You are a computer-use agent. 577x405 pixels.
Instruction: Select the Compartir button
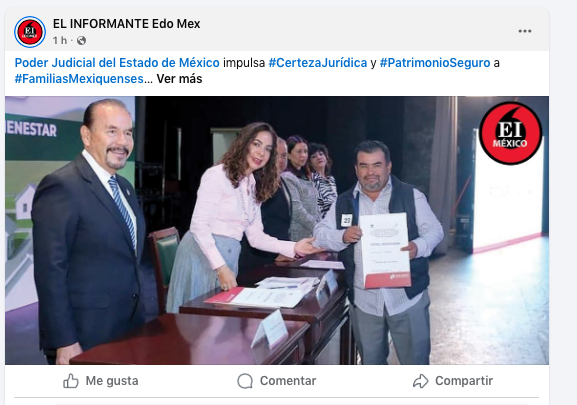point(453,381)
